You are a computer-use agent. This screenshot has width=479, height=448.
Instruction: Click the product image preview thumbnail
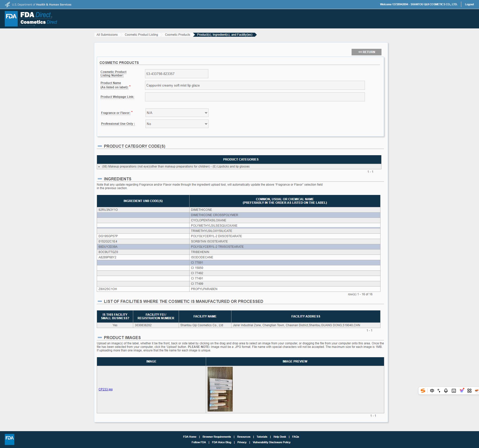220,389
